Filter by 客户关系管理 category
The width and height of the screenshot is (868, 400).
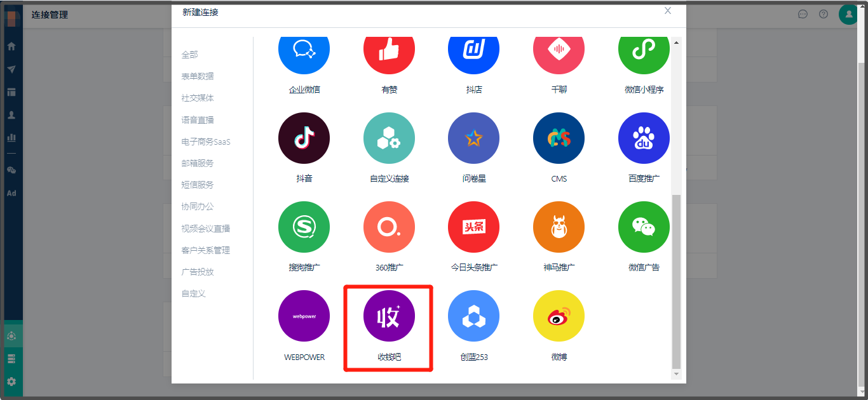pyautogui.click(x=206, y=250)
